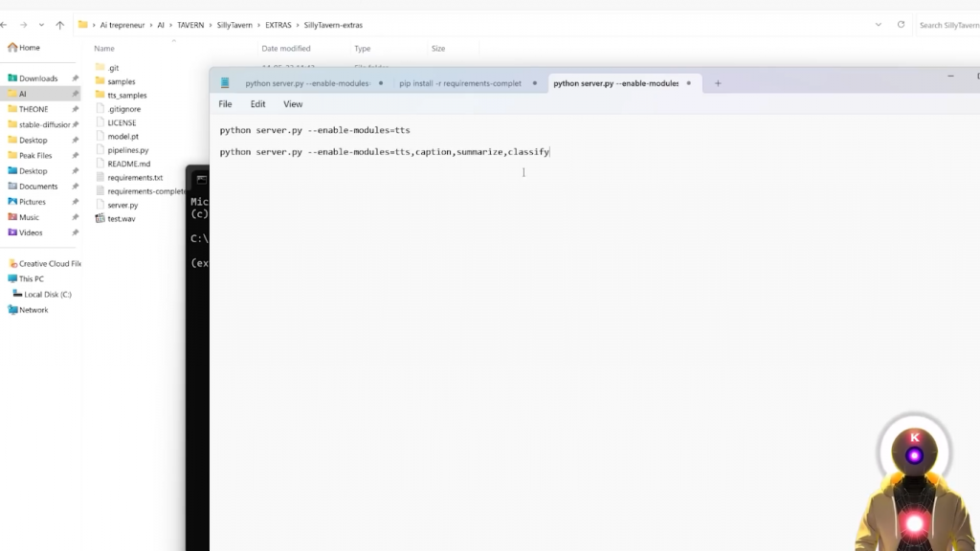Open the File menu in Notepad
Image resolution: width=980 pixels, height=551 pixels.
[225, 104]
